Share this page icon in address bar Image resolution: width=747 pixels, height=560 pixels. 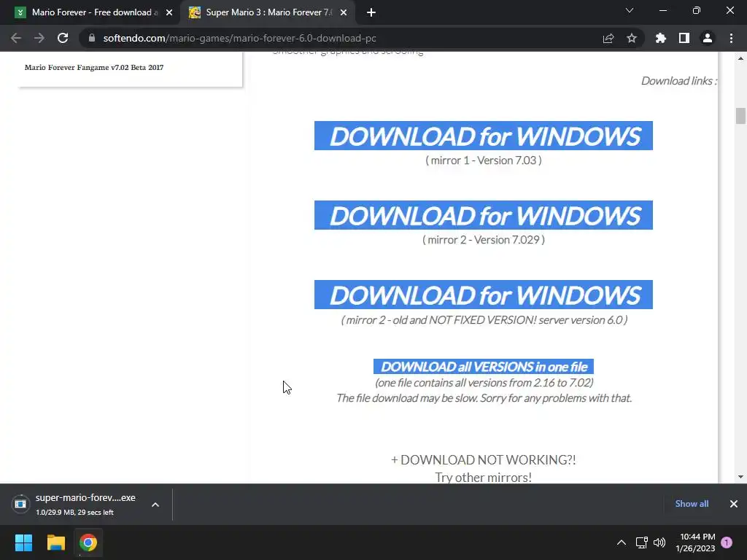(608, 38)
